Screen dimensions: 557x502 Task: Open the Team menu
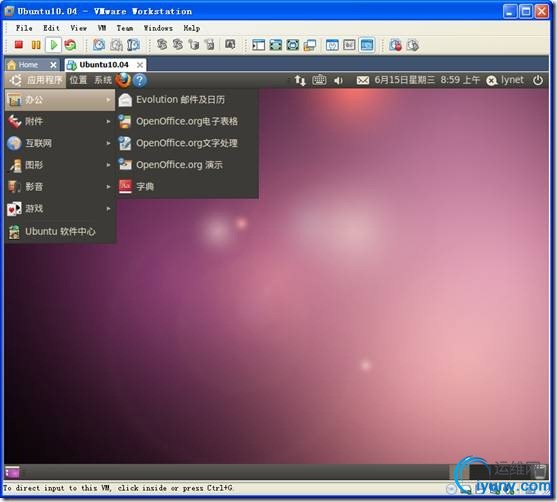(125, 28)
